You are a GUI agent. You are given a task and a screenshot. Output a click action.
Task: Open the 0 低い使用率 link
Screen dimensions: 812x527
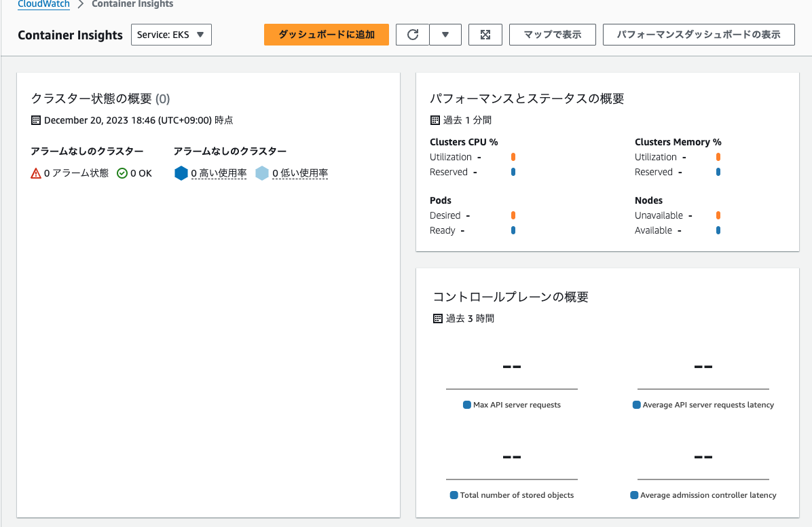click(300, 173)
